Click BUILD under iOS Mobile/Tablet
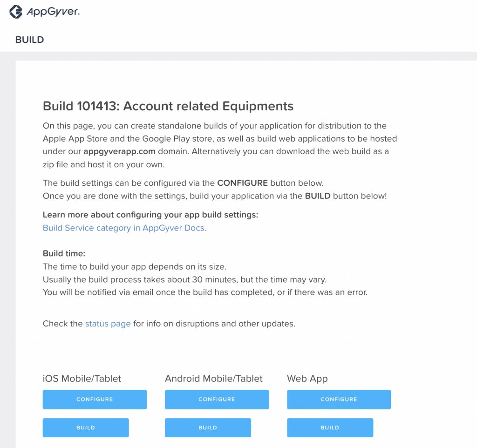This screenshot has width=477, height=448. pyautogui.click(x=86, y=428)
